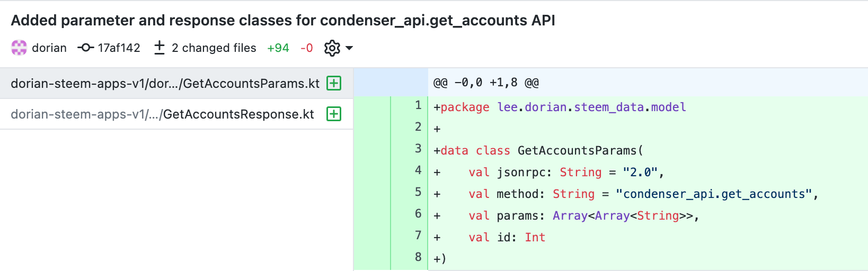Click the -0 deletions count
The height and width of the screenshot is (271, 868).
coord(306,48)
